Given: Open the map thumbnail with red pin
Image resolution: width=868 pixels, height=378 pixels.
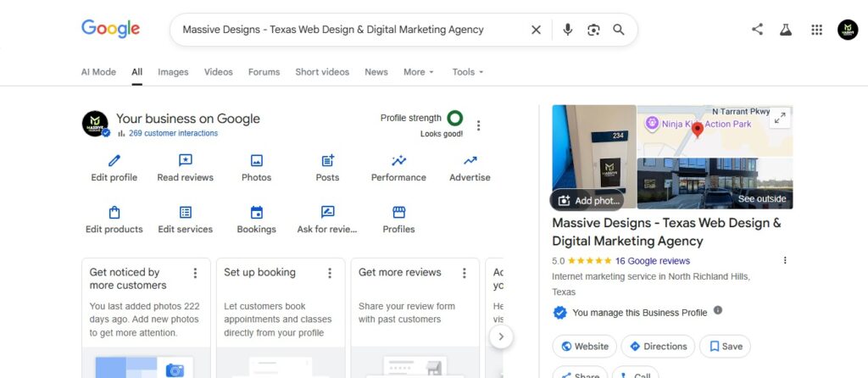Looking at the screenshot, I should click(x=715, y=131).
